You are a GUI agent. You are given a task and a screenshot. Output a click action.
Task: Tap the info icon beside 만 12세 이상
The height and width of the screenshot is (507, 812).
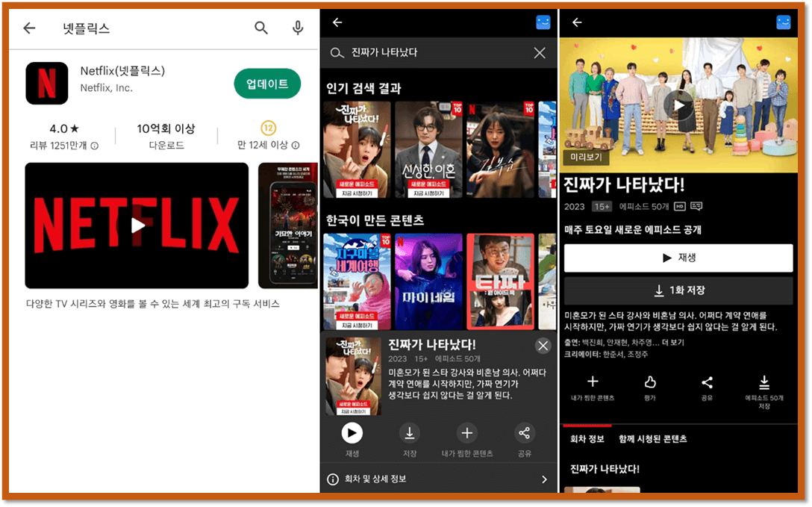coord(296,146)
